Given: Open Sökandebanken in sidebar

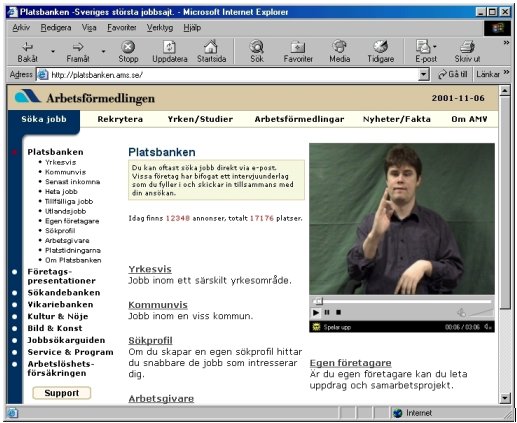Looking at the screenshot, I should (x=64, y=293).
